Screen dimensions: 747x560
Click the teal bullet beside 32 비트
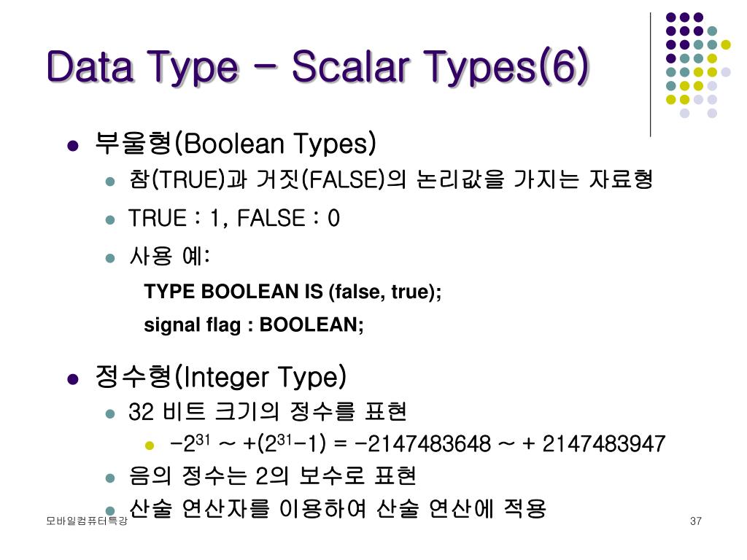point(110,414)
